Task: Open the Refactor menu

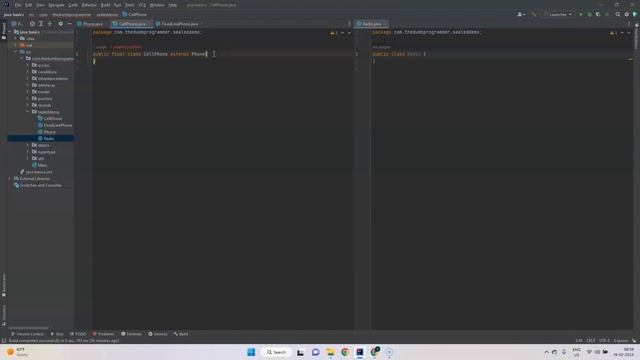Action: pyautogui.click(x=89, y=5)
